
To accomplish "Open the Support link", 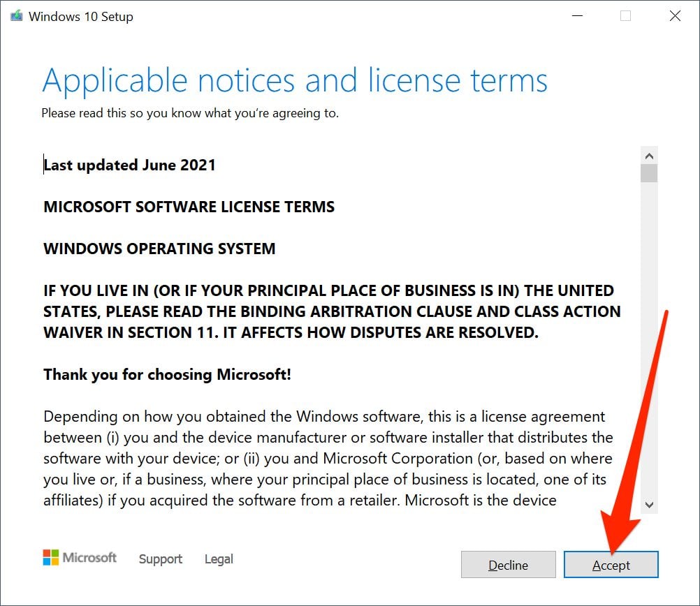I will pyautogui.click(x=161, y=559).
